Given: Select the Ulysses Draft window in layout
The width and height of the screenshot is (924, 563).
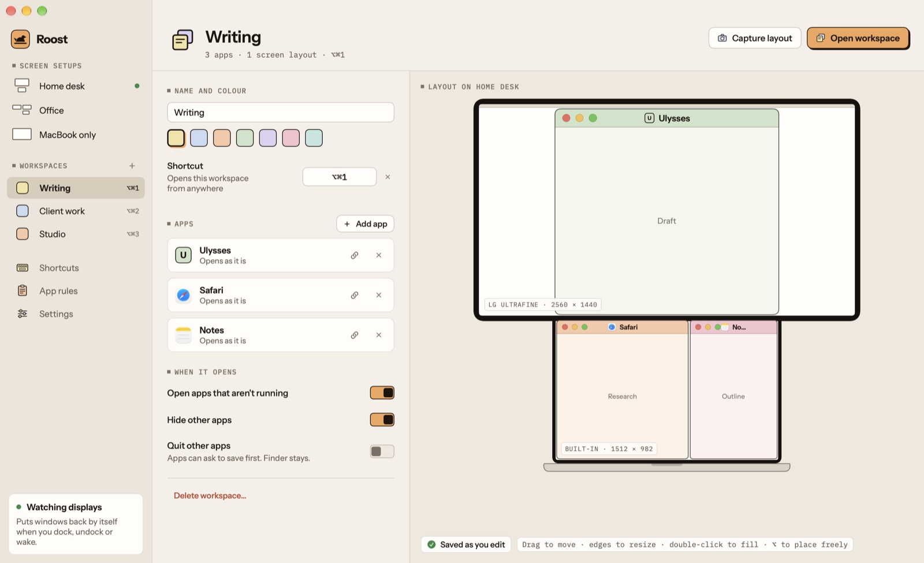Looking at the screenshot, I should point(666,212).
